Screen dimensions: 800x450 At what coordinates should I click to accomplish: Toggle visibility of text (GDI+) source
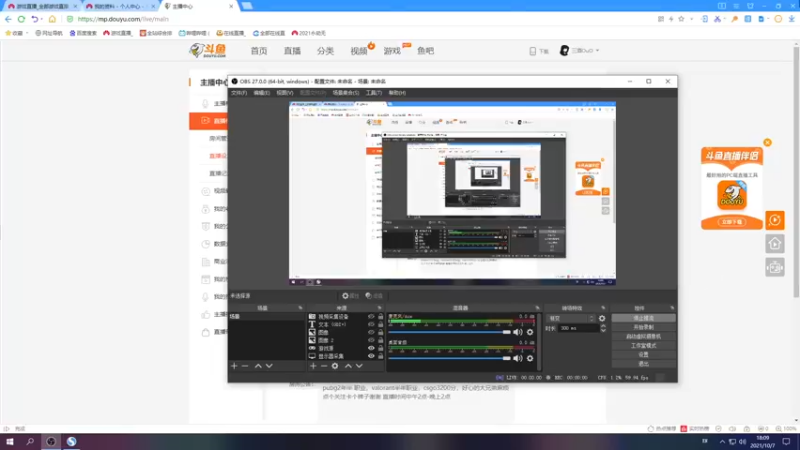pos(371,324)
